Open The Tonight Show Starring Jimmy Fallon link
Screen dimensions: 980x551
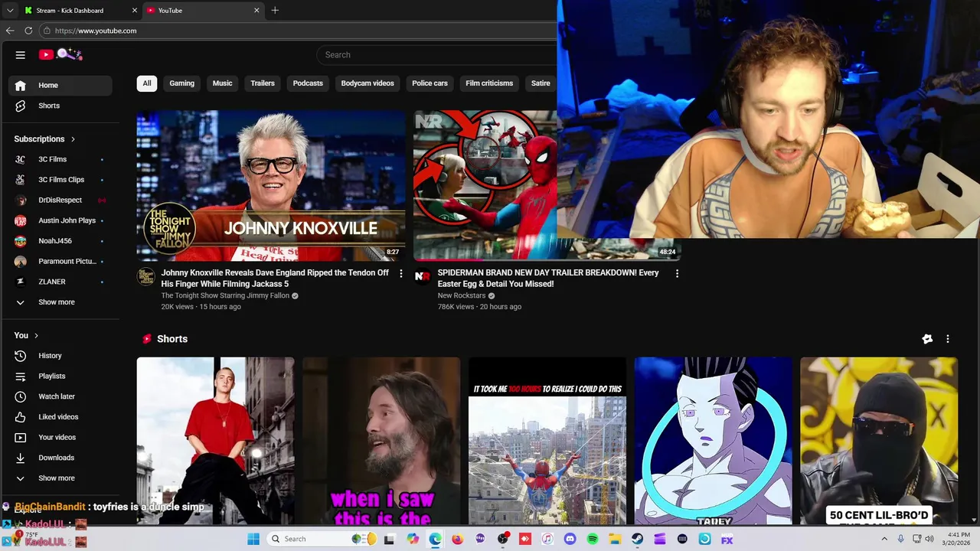pos(225,295)
